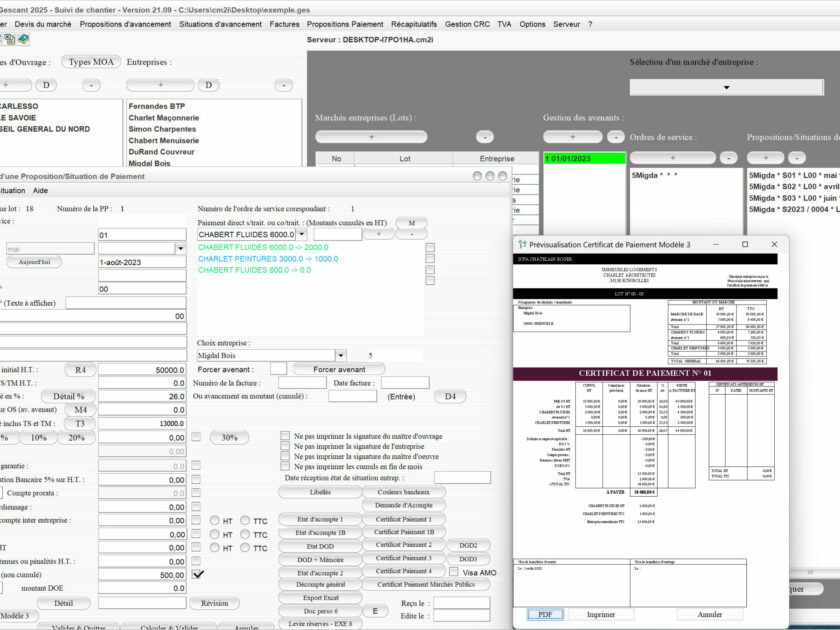Click the app icon in the Prévisualisation window title
Viewport: 840px width, 630px height.
click(522, 244)
